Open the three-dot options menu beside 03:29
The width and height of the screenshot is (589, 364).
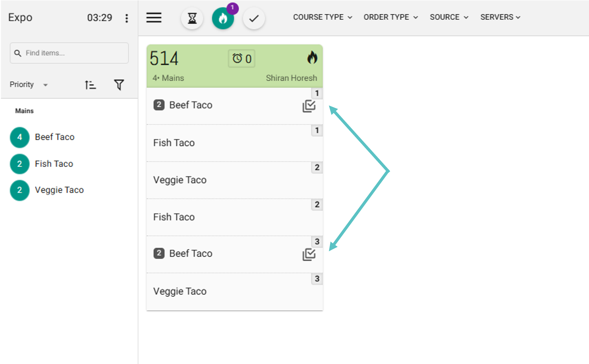(x=126, y=18)
